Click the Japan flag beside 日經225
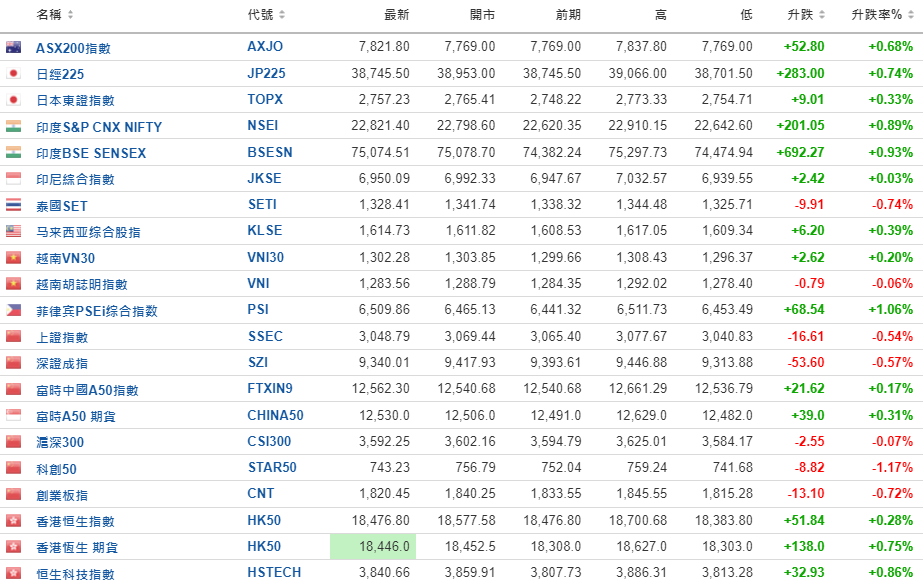 pos(14,74)
